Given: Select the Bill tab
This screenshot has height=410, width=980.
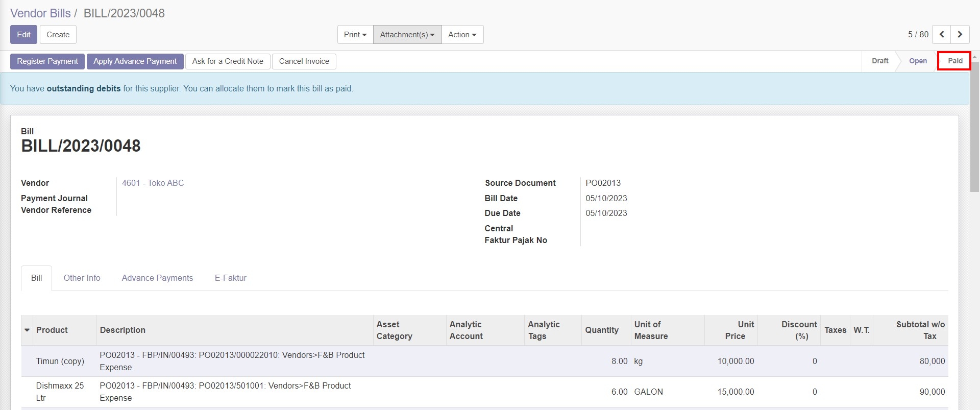Looking at the screenshot, I should [x=37, y=278].
